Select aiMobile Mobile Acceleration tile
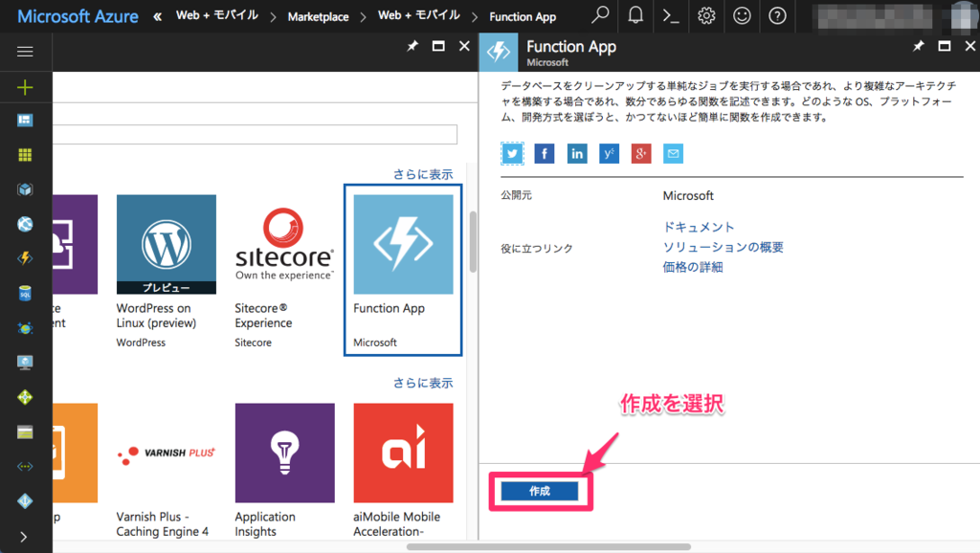Viewport: 980px width, 553px height. point(403,471)
